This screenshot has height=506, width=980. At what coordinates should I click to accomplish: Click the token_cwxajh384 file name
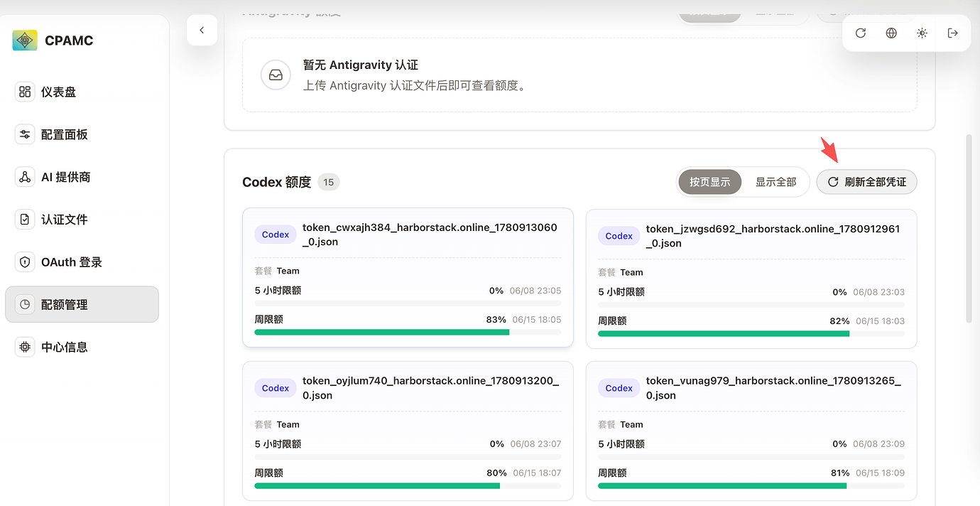[430, 235]
